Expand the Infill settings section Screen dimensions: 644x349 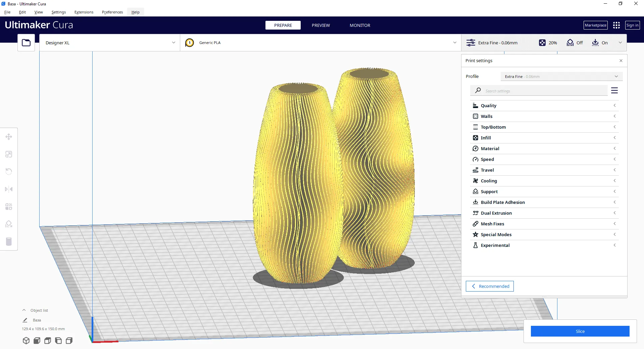tap(544, 138)
